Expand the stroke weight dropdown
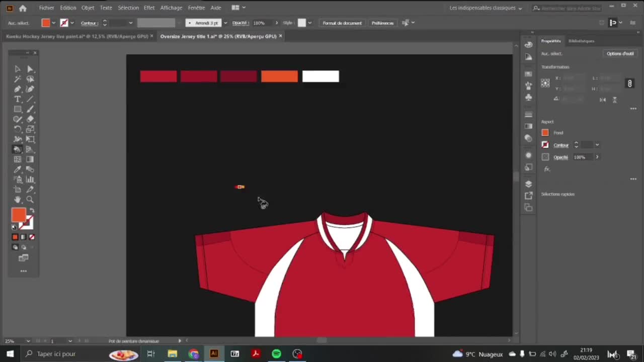The width and height of the screenshot is (644, 362). click(130, 23)
